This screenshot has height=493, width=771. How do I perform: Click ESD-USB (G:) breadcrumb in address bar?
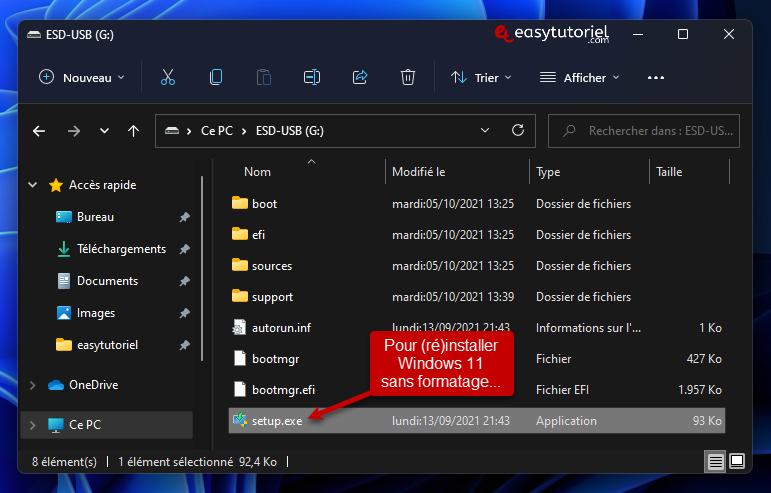tap(290, 131)
